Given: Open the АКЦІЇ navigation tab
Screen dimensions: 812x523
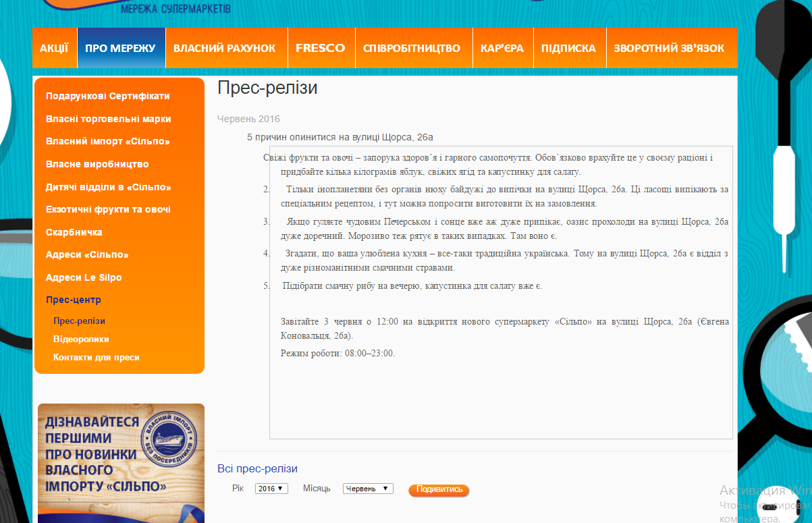Looking at the screenshot, I should (x=54, y=49).
